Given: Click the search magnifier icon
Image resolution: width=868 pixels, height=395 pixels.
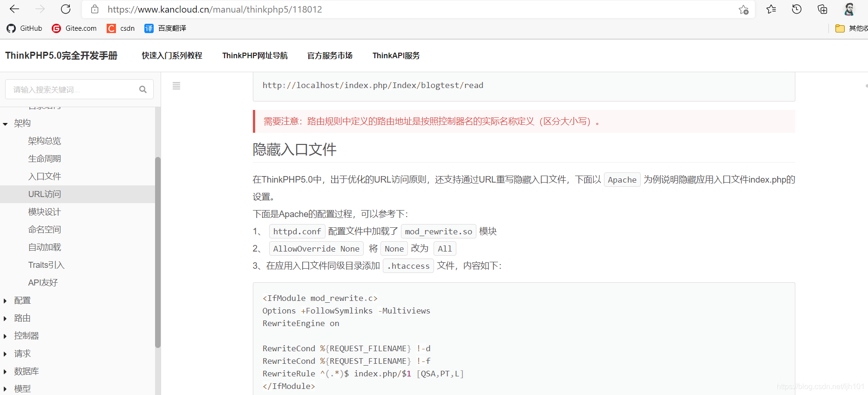Looking at the screenshot, I should coord(143,89).
